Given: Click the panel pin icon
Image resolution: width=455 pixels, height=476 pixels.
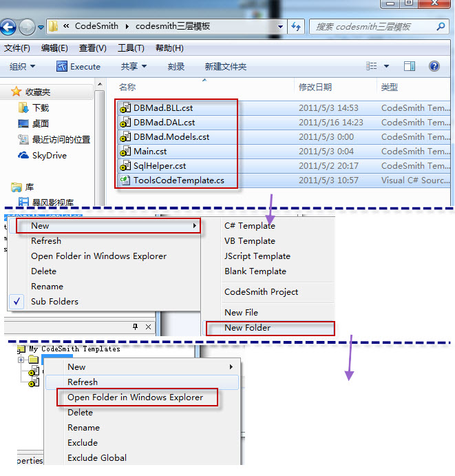Looking at the screenshot, I should (x=136, y=327).
